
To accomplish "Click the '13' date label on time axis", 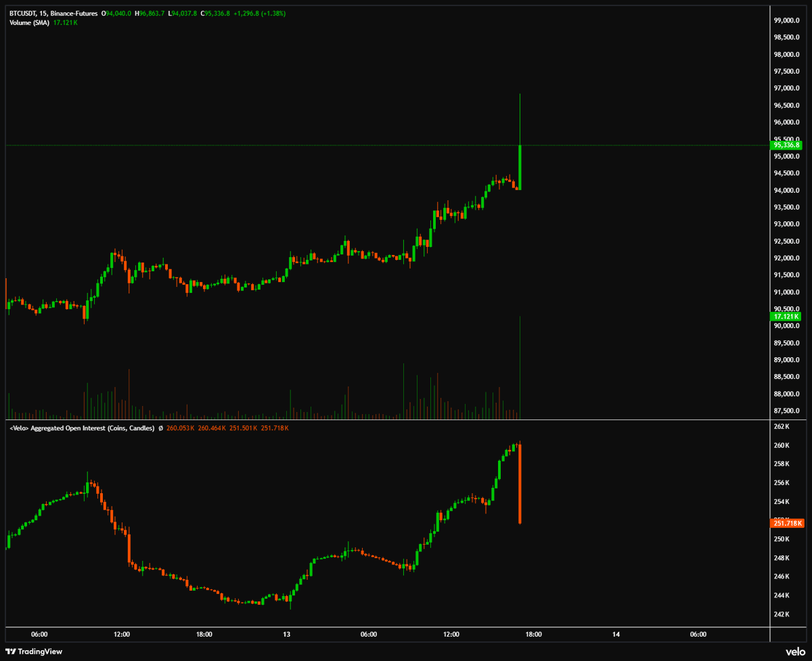I will (x=286, y=634).
